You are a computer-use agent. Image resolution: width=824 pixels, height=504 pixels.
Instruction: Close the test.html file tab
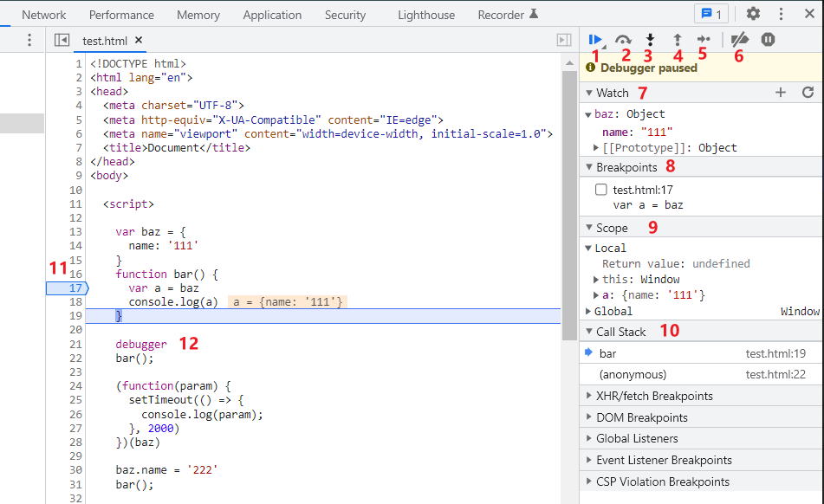coord(139,40)
